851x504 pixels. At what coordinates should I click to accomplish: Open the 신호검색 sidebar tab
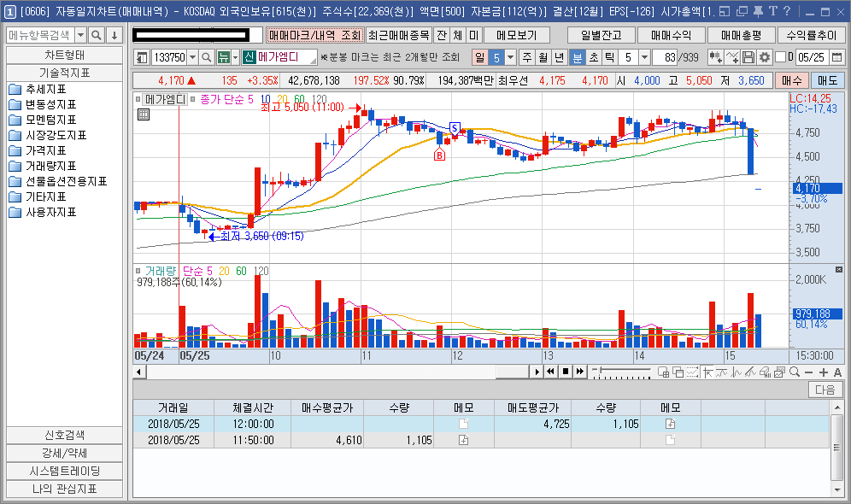coord(65,435)
